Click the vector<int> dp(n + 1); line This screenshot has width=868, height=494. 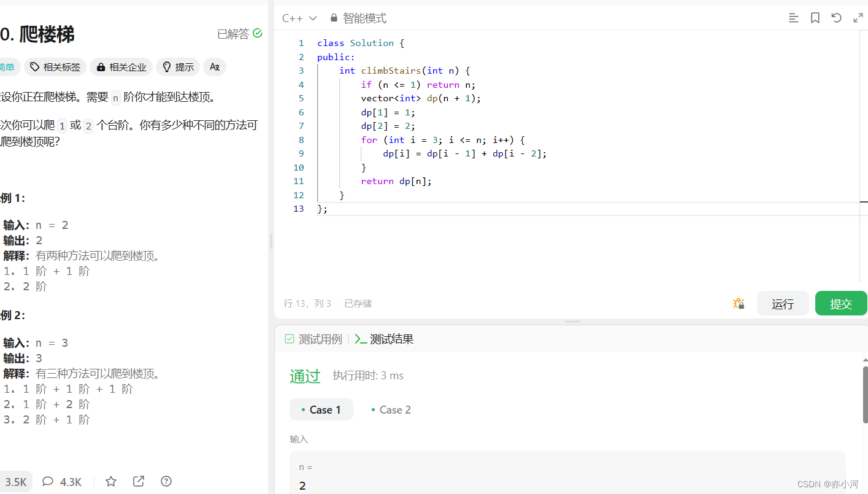[421, 98]
